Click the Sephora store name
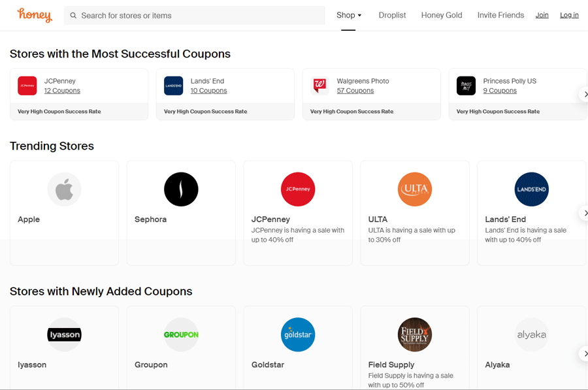The width and height of the screenshot is (588, 390). [151, 219]
